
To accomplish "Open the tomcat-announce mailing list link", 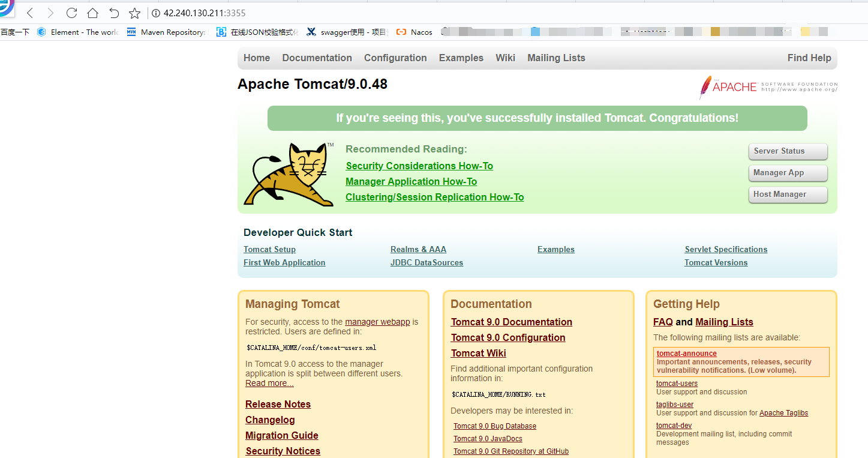I will pos(686,354).
